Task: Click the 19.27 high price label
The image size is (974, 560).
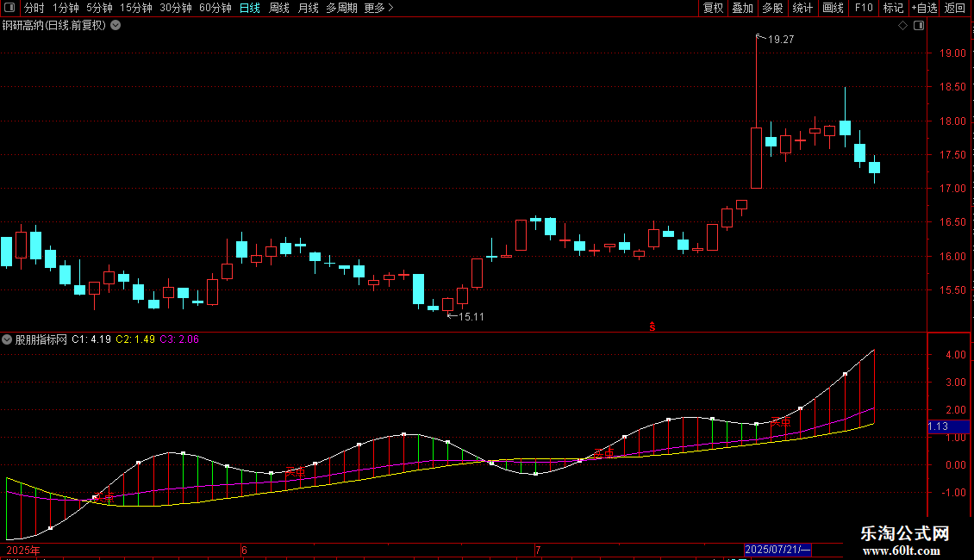Action: (x=781, y=40)
